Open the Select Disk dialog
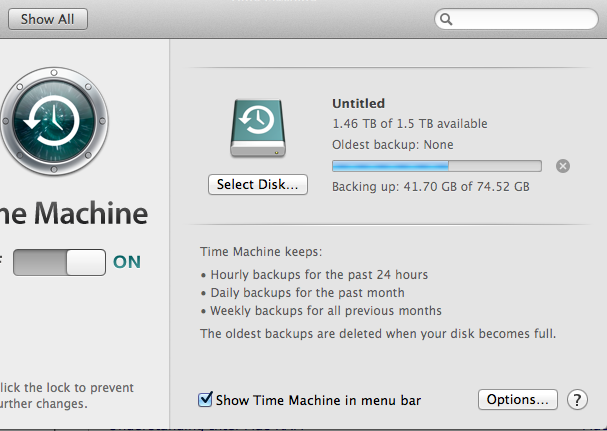The image size is (607, 431). pyautogui.click(x=258, y=184)
